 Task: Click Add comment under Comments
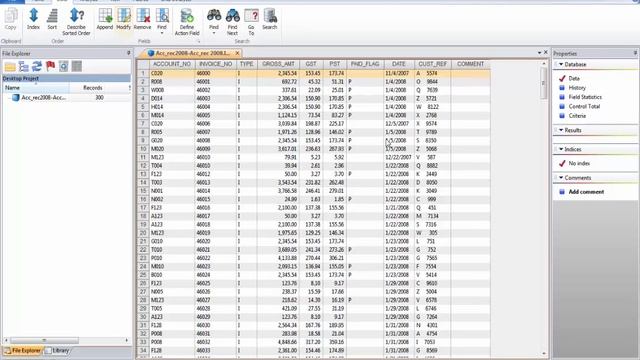coord(586,192)
